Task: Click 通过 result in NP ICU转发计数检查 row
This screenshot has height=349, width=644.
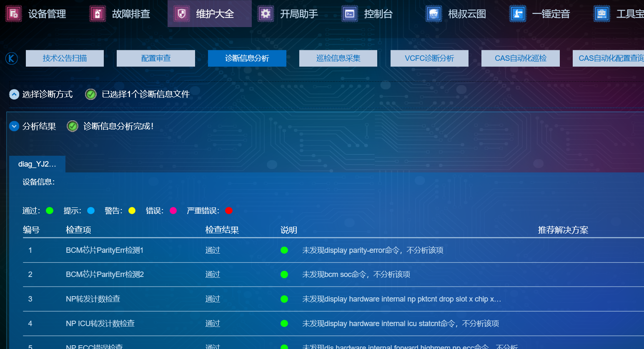Action: (213, 324)
